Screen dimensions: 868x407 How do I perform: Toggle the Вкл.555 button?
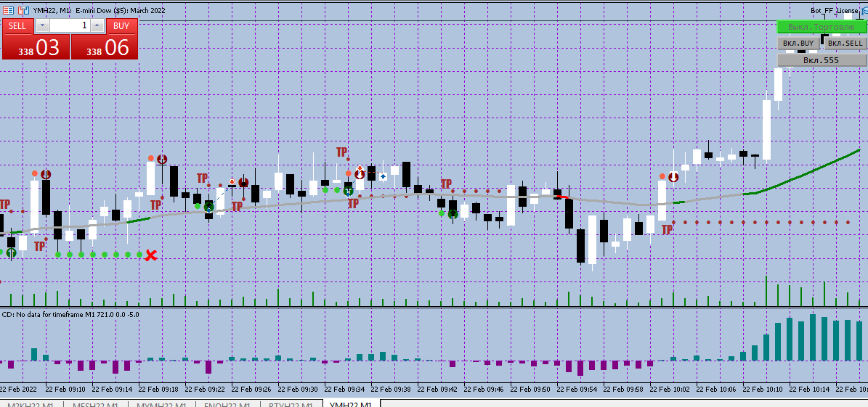point(821,60)
